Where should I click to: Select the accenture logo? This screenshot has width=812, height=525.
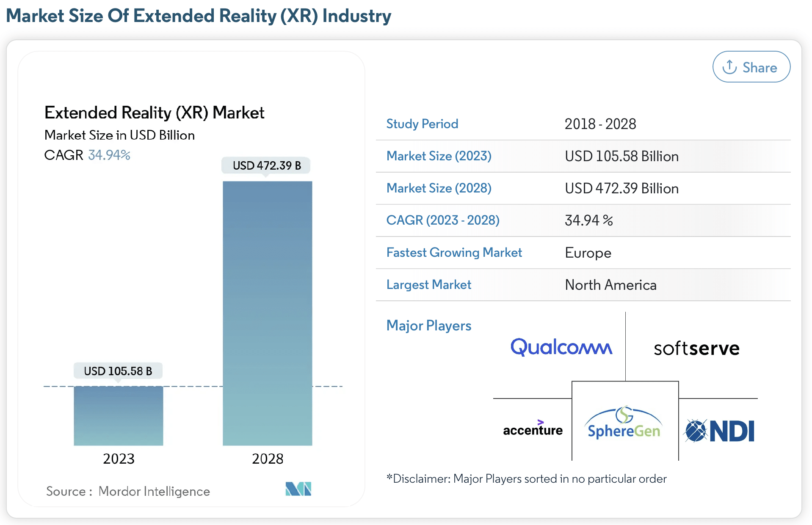pyautogui.click(x=532, y=429)
